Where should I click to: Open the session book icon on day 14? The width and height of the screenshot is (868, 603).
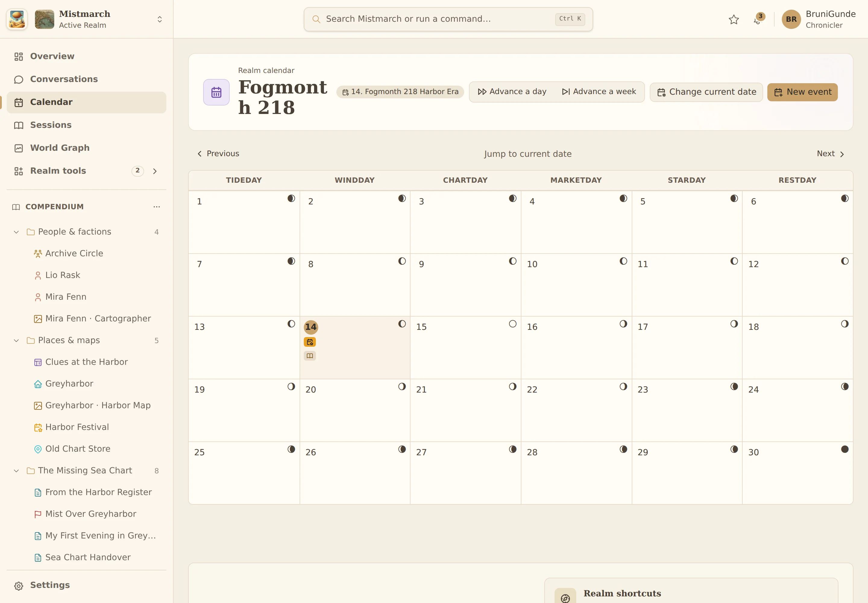(310, 355)
